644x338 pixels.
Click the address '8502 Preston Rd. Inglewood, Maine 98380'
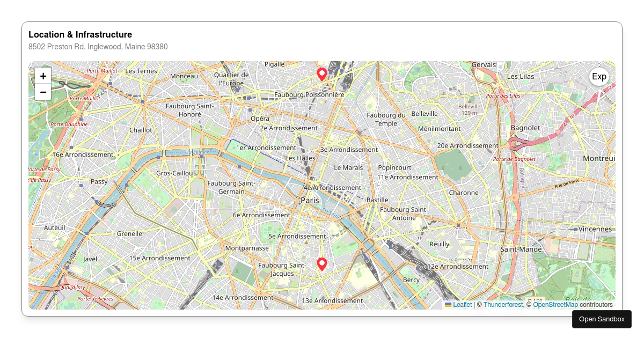[x=98, y=47]
